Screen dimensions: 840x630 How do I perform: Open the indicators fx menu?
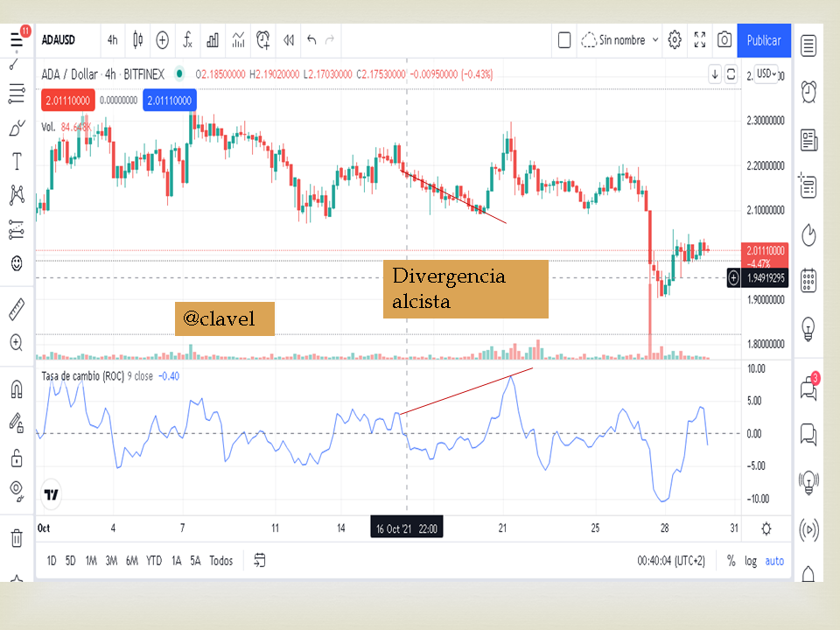[x=187, y=40]
